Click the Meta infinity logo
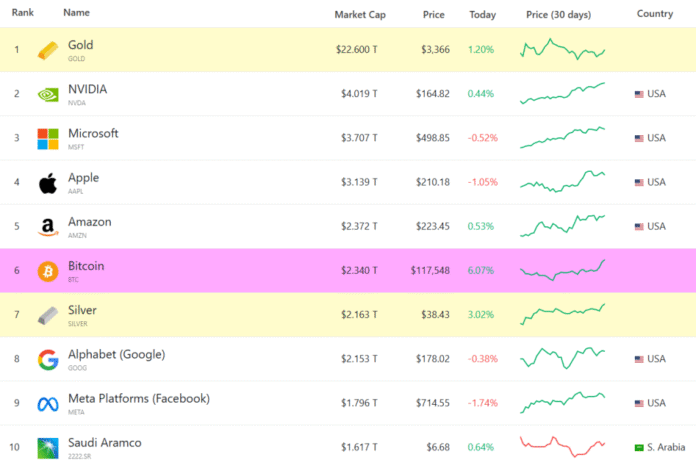 pos(48,404)
